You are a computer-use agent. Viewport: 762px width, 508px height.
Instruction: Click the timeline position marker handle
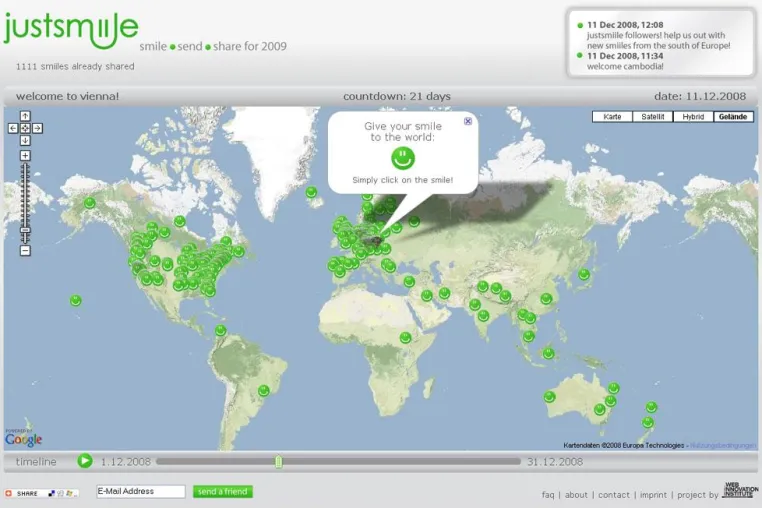coord(278,461)
